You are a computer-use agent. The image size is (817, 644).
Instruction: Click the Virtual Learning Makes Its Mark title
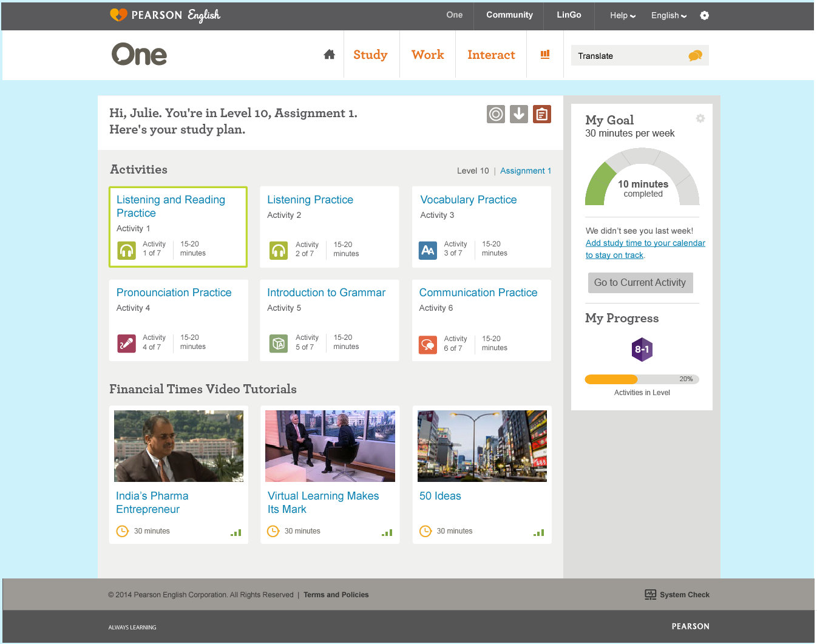[324, 503]
